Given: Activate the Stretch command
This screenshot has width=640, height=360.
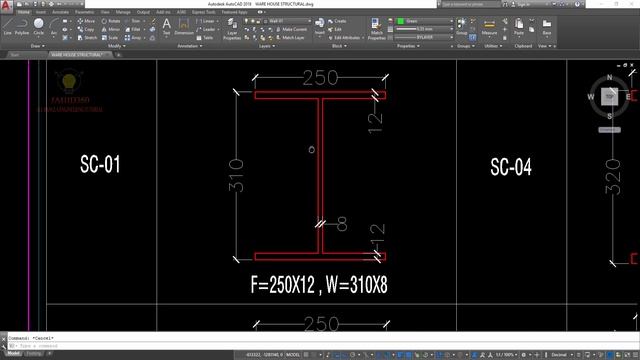Looking at the screenshot, I should tap(87, 38).
